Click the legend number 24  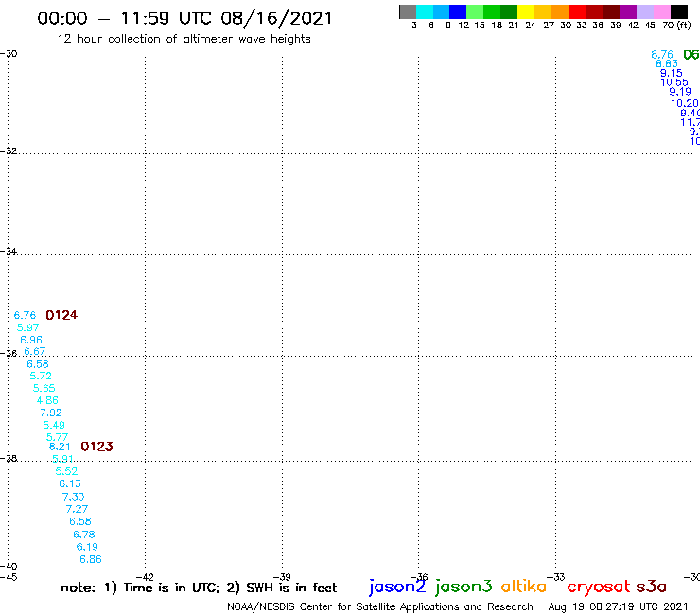pyautogui.click(x=531, y=26)
